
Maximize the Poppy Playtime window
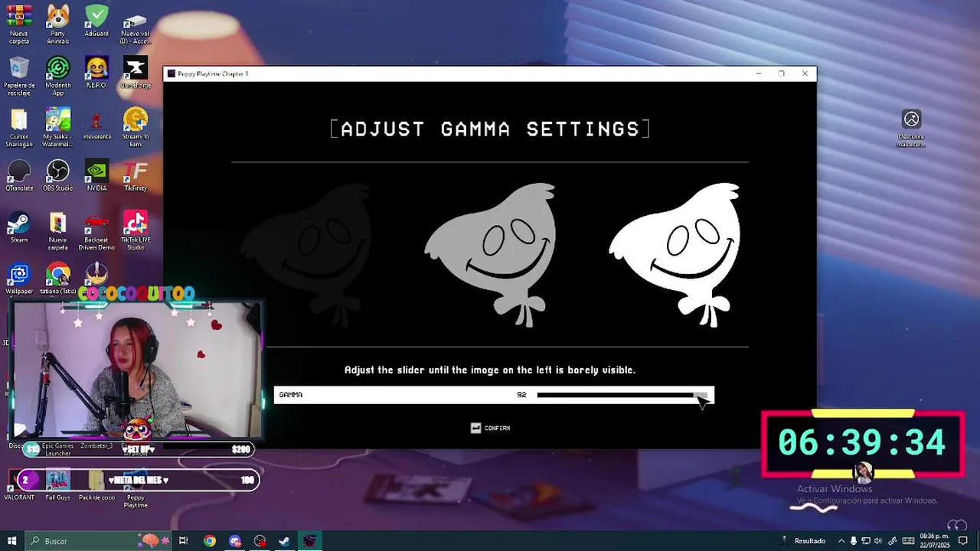click(781, 73)
